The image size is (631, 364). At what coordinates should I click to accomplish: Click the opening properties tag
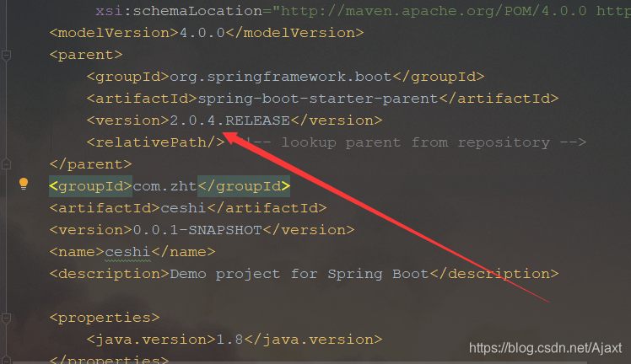[x=105, y=318]
